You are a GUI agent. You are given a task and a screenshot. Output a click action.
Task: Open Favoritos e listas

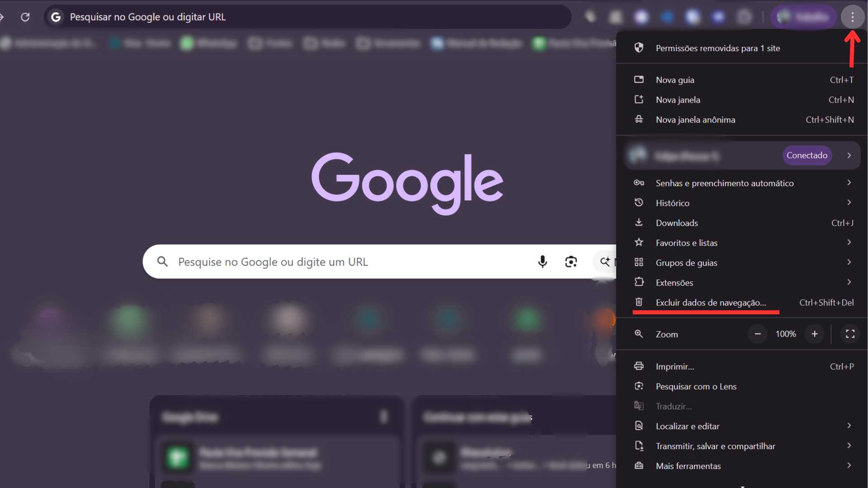pos(742,243)
